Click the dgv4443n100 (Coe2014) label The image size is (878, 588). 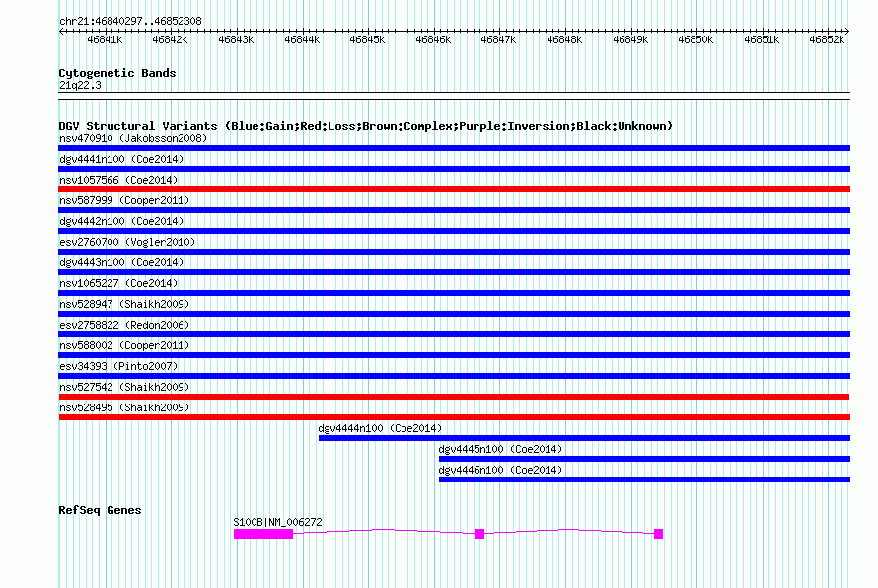tap(121, 262)
